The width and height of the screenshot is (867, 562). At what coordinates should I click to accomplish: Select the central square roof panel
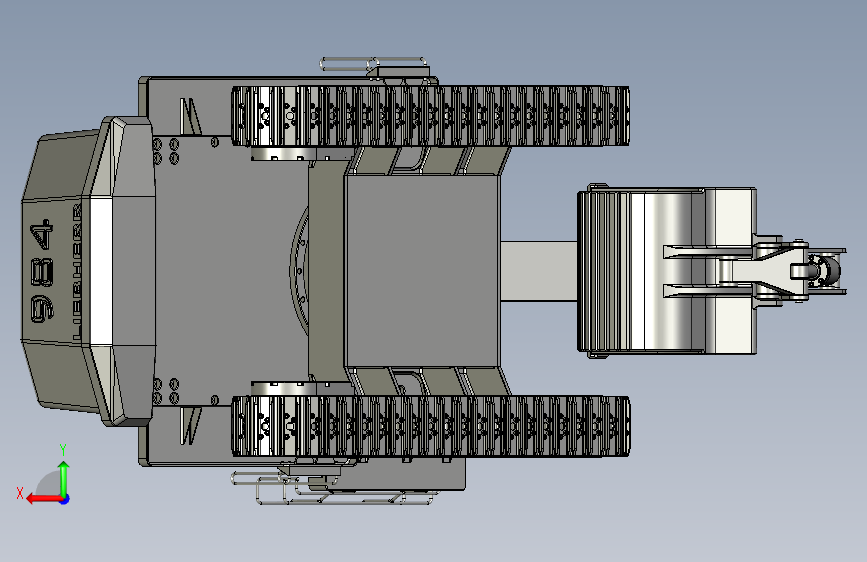click(x=422, y=270)
